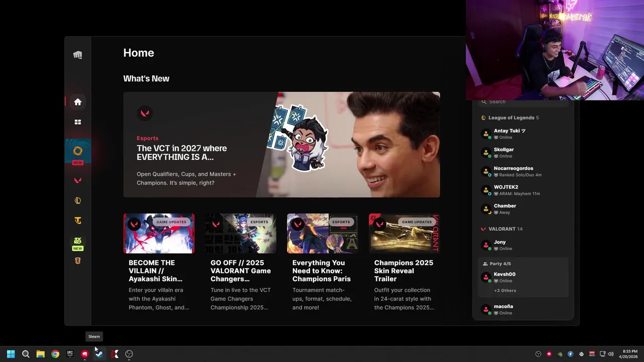
Task: Open Champions 2025 Skin Reveal Trailer thumbnail
Action: [x=404, y=233]
